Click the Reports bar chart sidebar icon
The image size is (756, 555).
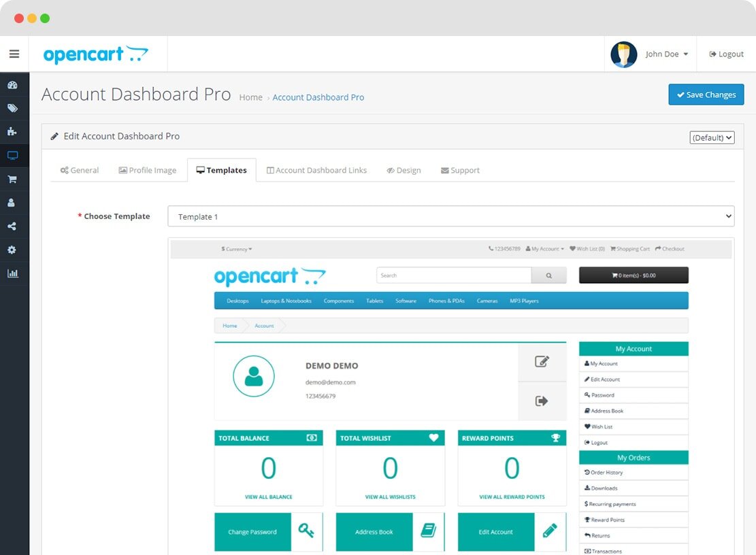12,273
